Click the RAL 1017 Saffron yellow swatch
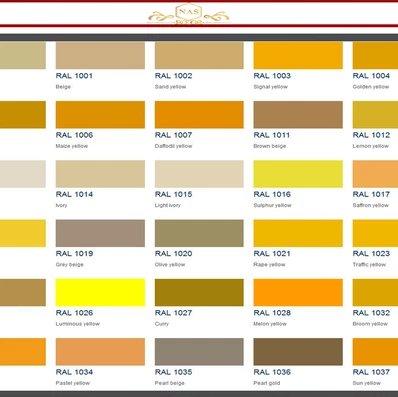The image size is (398, 397). [x=375, y=174]
